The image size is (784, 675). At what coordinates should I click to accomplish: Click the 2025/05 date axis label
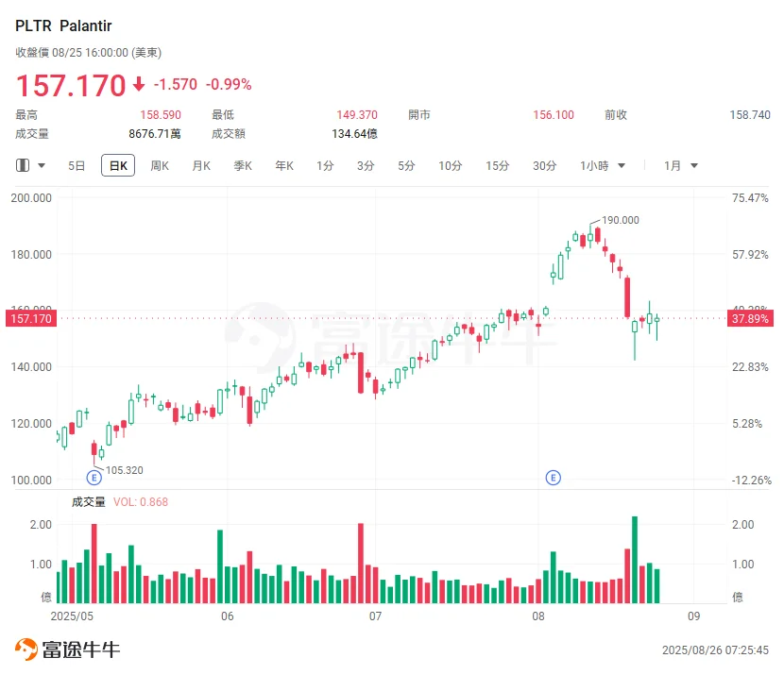[72, 616]
